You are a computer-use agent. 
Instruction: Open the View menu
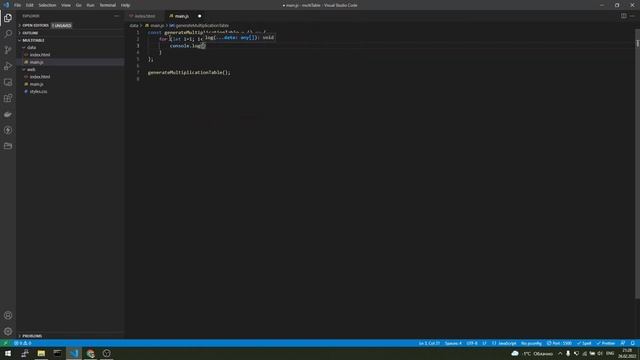(66, 5)
